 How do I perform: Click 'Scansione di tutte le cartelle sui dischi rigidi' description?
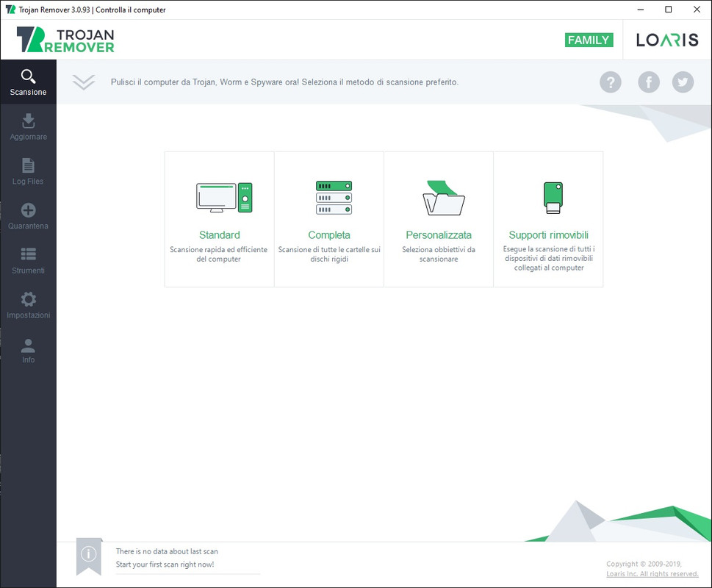click(x=329, y=254)
